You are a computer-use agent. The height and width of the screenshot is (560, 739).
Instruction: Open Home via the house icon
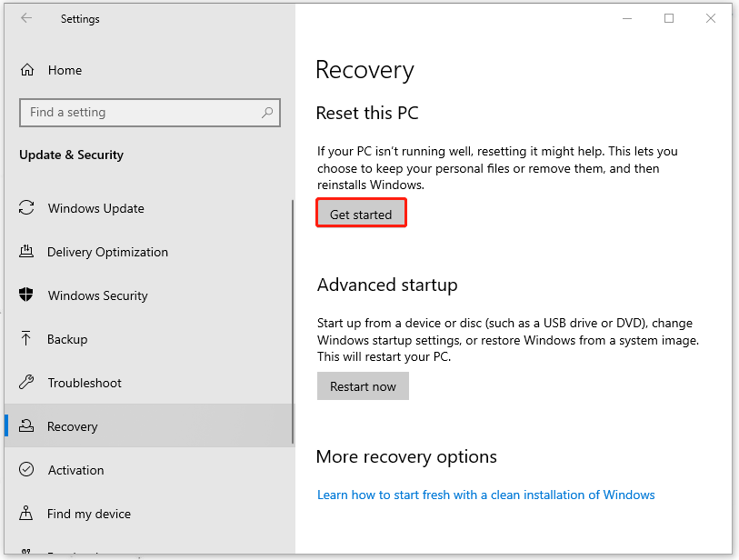pyautogui.click(x=27, y=70)
